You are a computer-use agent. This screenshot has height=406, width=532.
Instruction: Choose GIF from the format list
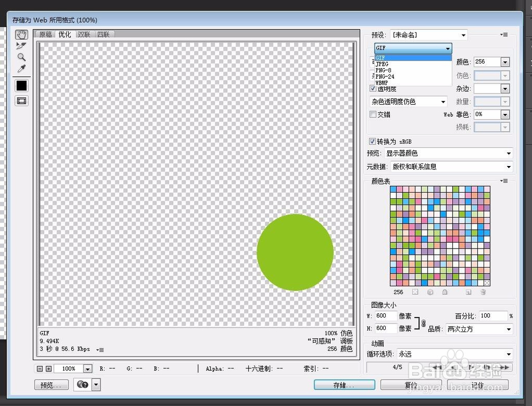pyautogui.click(x=413, y=58)
